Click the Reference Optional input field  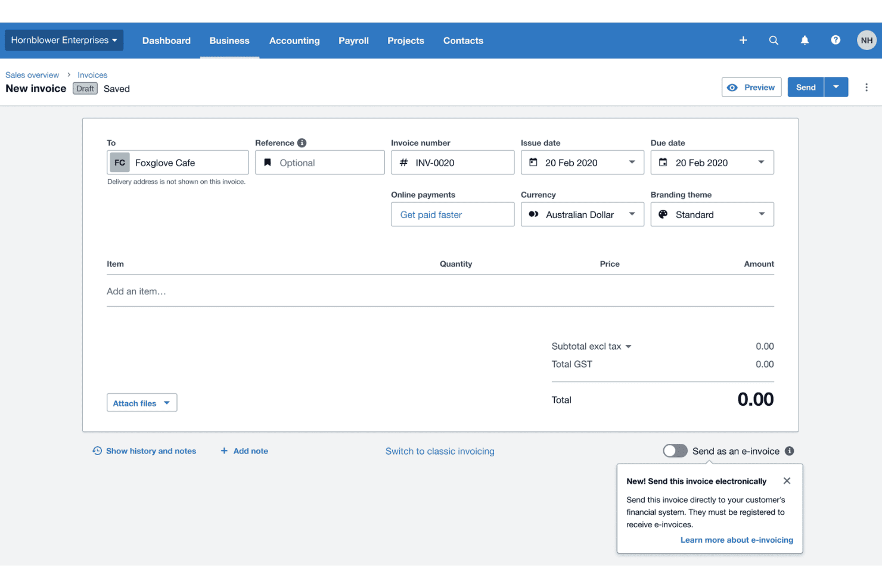click(x=320, y=163)
